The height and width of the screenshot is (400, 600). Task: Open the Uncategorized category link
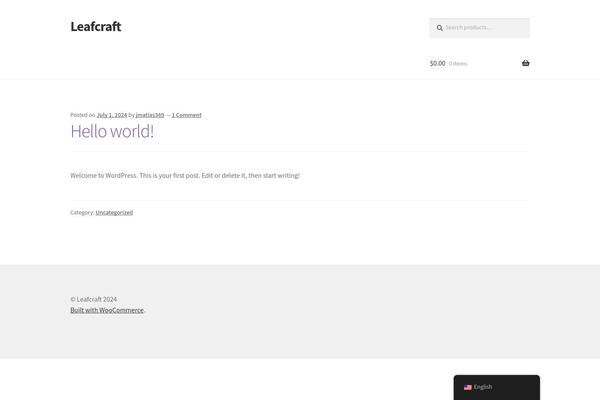click(x=114, y=212)
